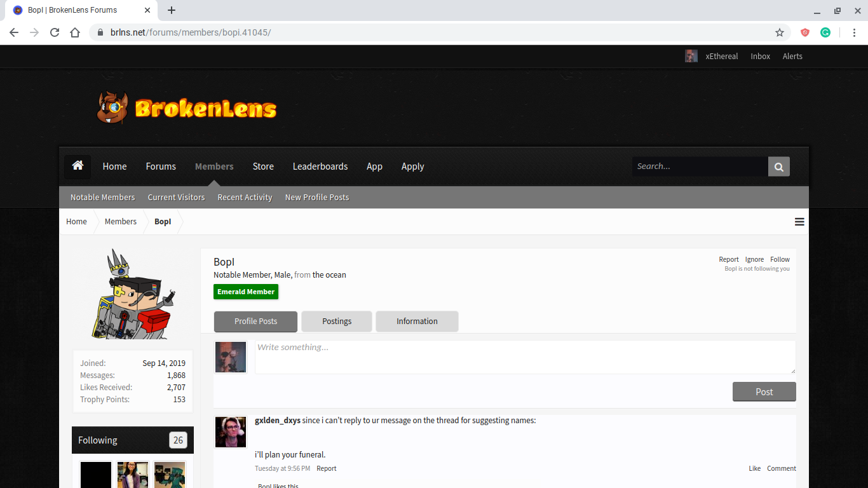Screen dimensions: 868x488
Task: Like gxlden_dxys's profile post
Action: pyautogui.click(x=754, y=468)
